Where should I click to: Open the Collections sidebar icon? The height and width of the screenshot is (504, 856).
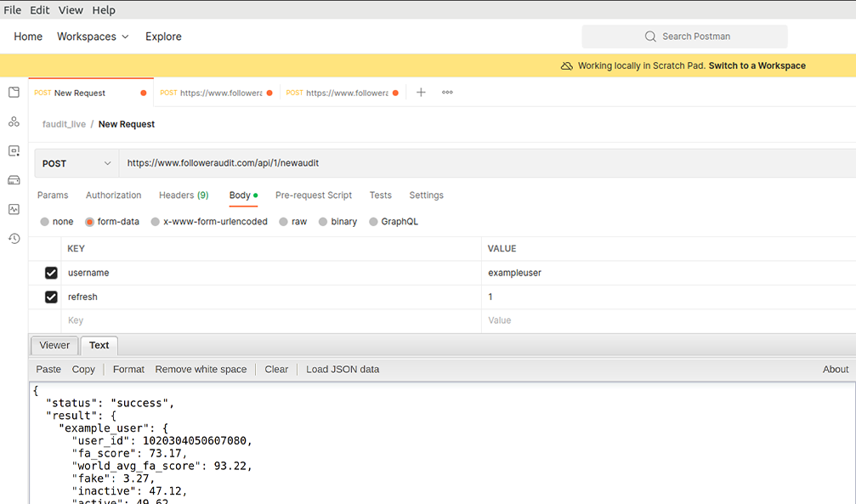coord(14,93)
